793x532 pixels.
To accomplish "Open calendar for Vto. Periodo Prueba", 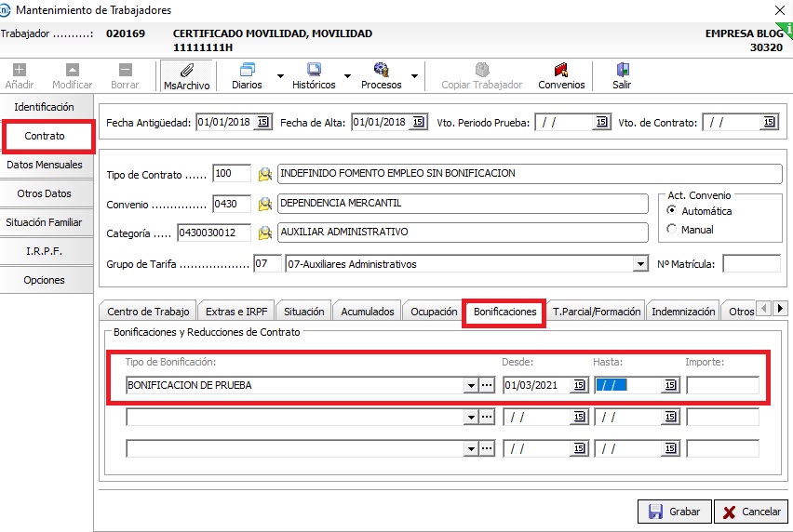I will pyautogui.click(x=601, y=122).
